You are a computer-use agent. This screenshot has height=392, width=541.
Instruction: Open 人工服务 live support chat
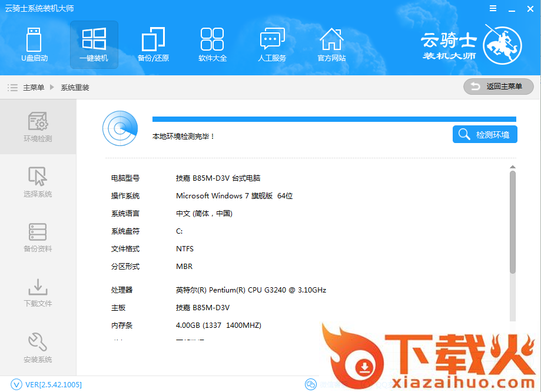[x=272, y=45]
